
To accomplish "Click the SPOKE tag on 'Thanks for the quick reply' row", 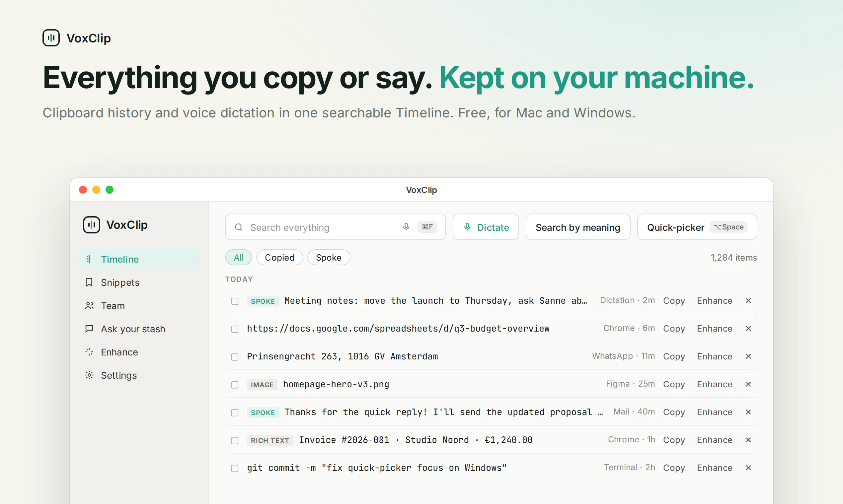I will [263, 412].
